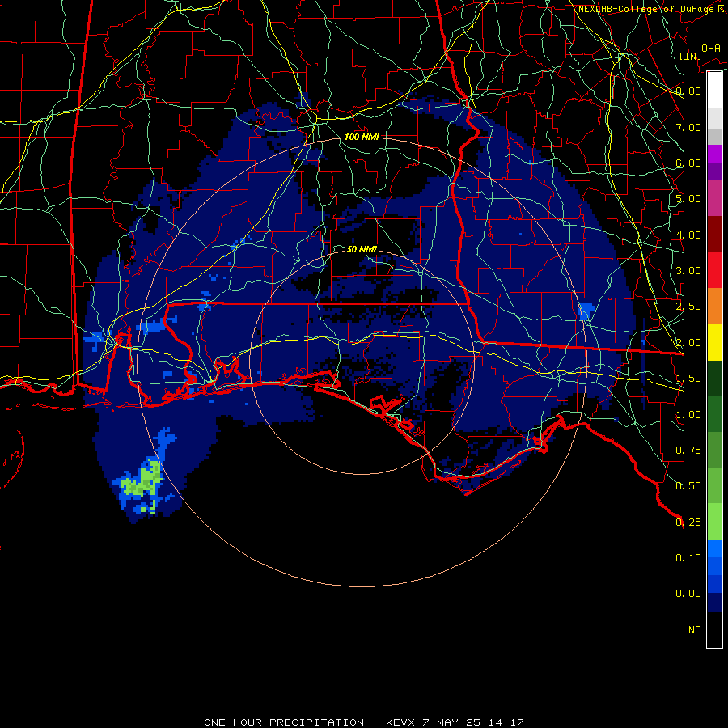Pick the black ND swatch at scale bottom
The image size is (728, 728).
pyautogui.click(x=714, y=629)
